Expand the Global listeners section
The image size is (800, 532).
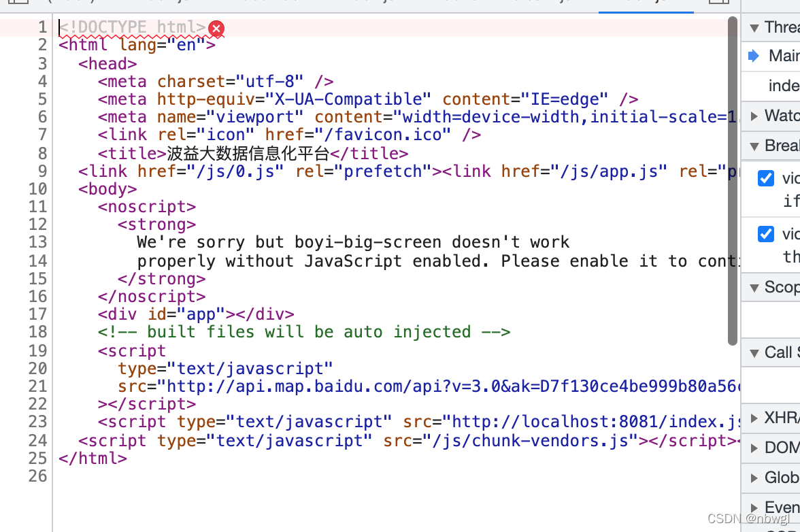[754, 478]
